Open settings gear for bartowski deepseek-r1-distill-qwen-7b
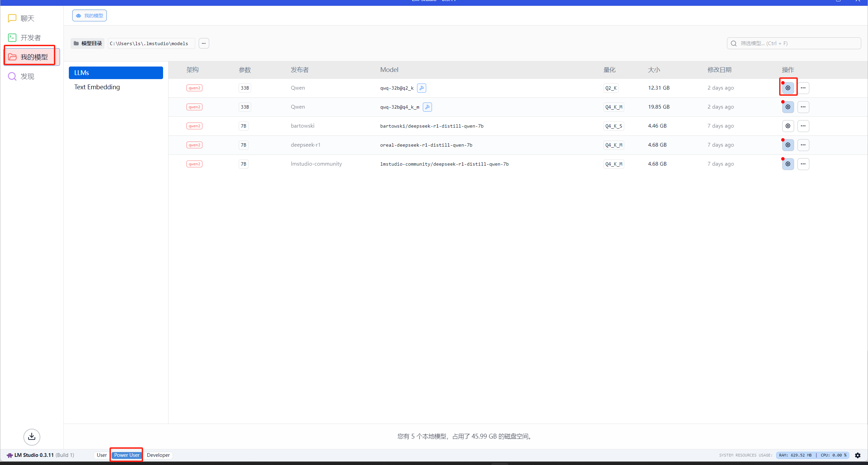 788,126
